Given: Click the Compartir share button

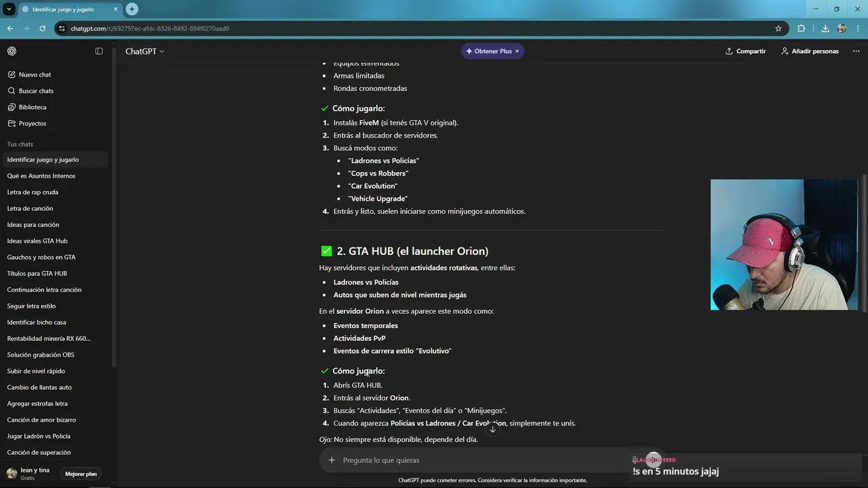Looking at the screenshot, I should [745, 52].
